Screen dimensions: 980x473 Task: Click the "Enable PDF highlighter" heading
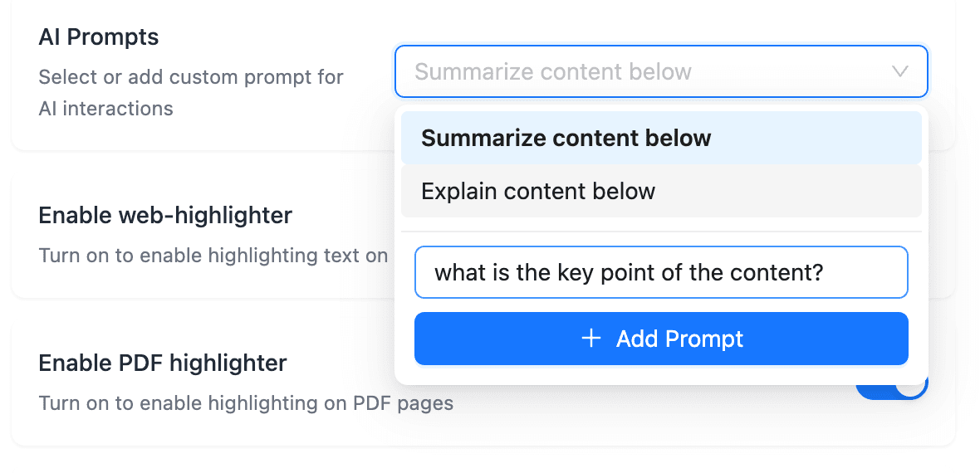(x=163, y=363)
